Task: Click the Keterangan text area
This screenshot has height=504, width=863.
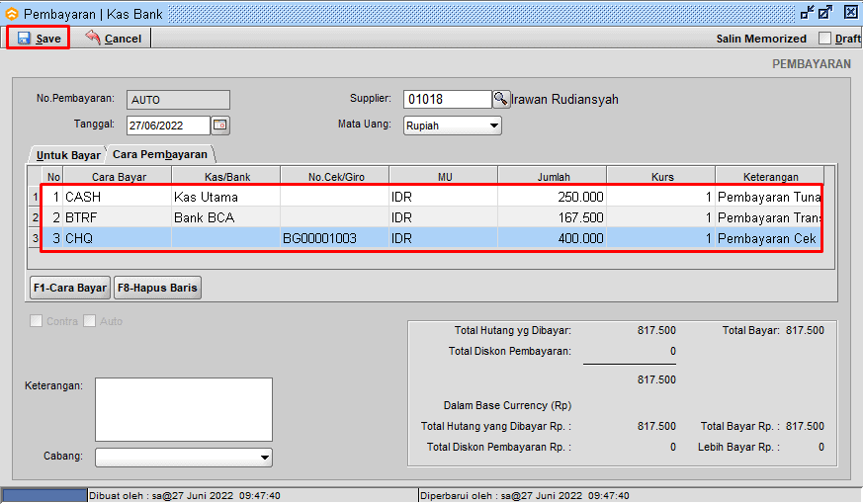Action: click(184, 409)
